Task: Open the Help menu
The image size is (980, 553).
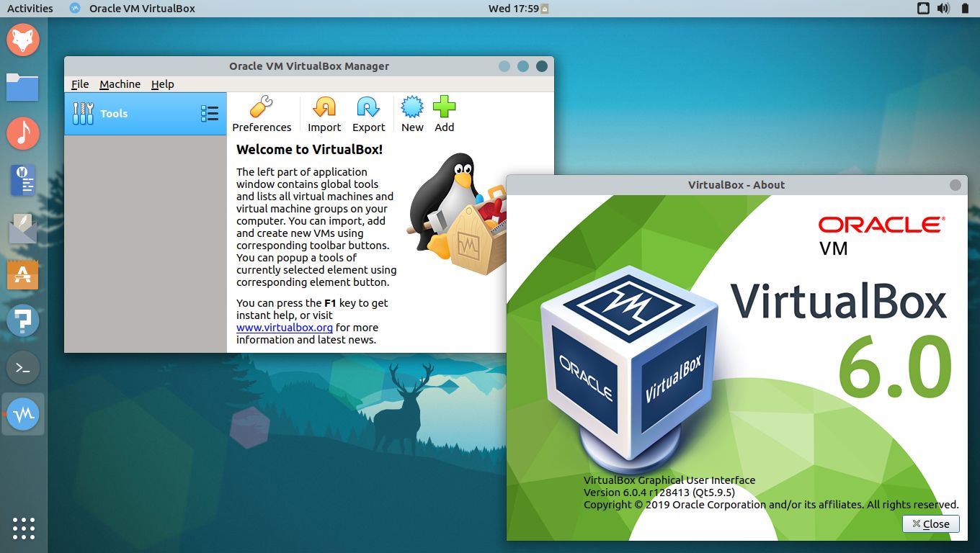Action: (x=163, y=84)
